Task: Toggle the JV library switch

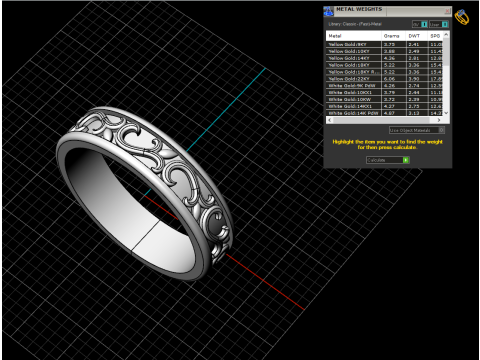Action: point(420,24)
